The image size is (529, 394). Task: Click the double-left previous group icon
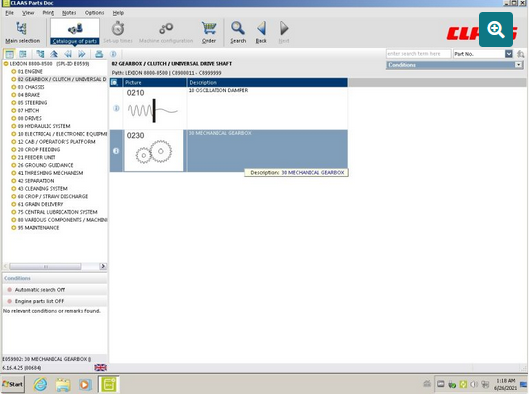pyautogui.click(x=68, y=54)
